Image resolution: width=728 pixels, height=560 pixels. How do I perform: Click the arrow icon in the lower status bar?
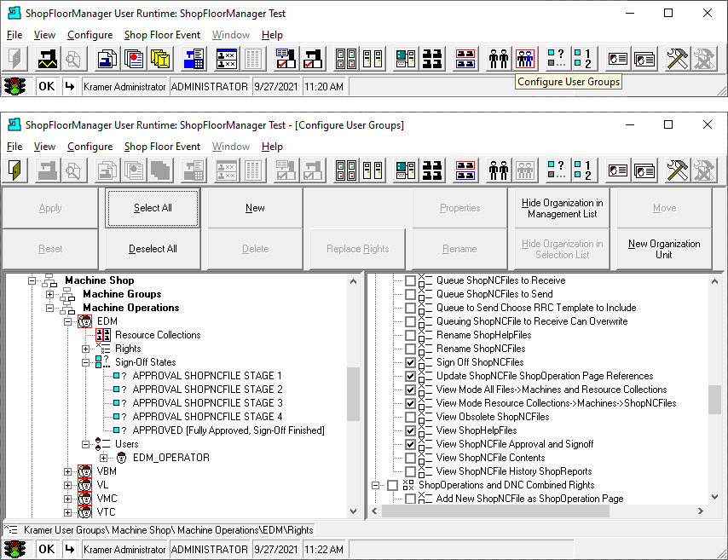click(70, 549)
